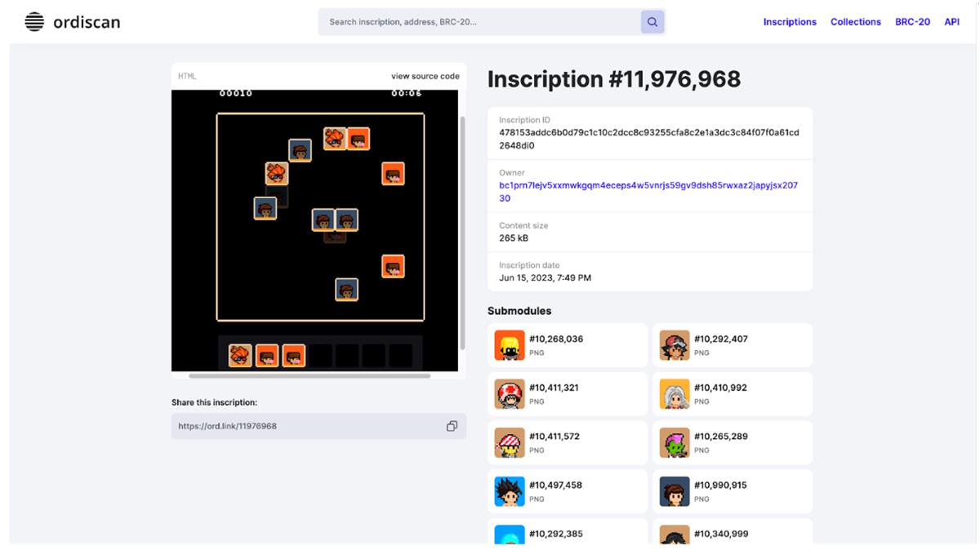Click the HTML content type label
This screenshot has width=980, height=550.
pos(187,76)
